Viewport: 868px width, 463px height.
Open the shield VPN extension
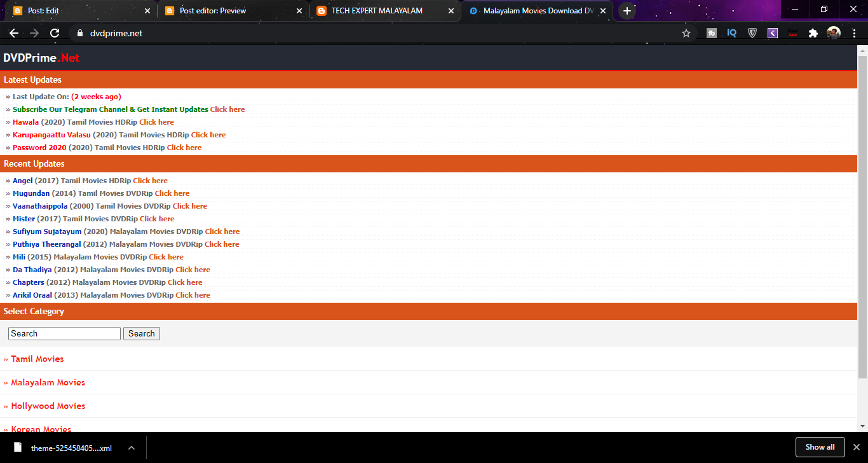click(x=752, y=33)
